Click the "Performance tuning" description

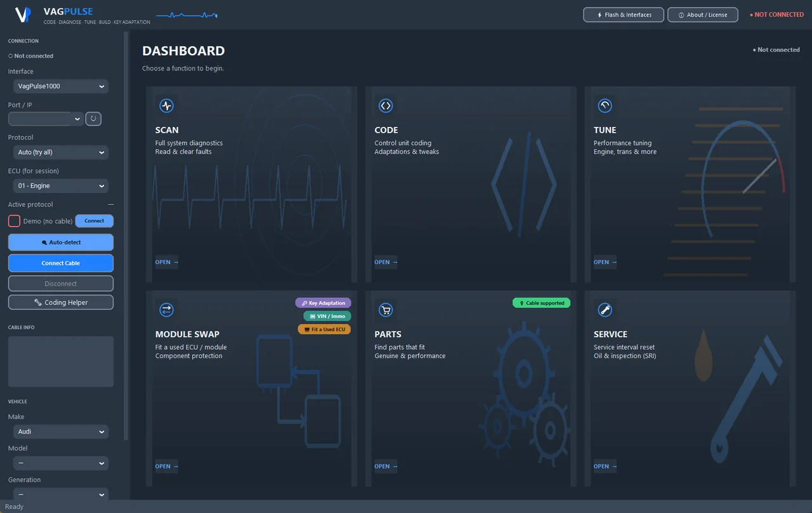pyautogui.click(x=622, y=143)
